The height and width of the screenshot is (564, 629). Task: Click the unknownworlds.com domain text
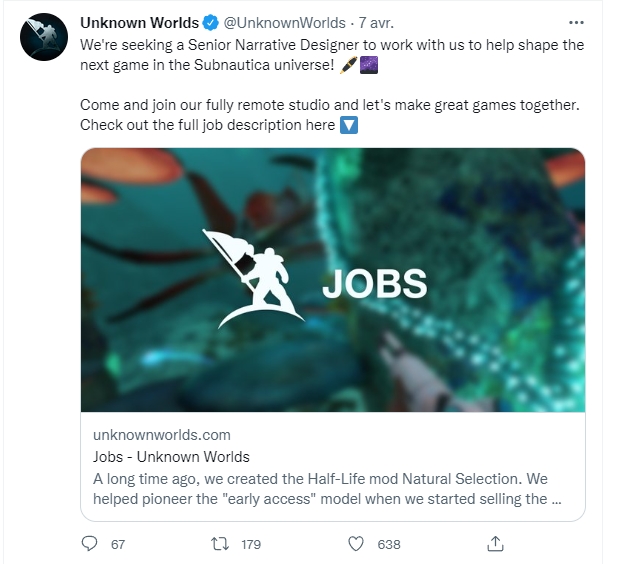(162, 435)
